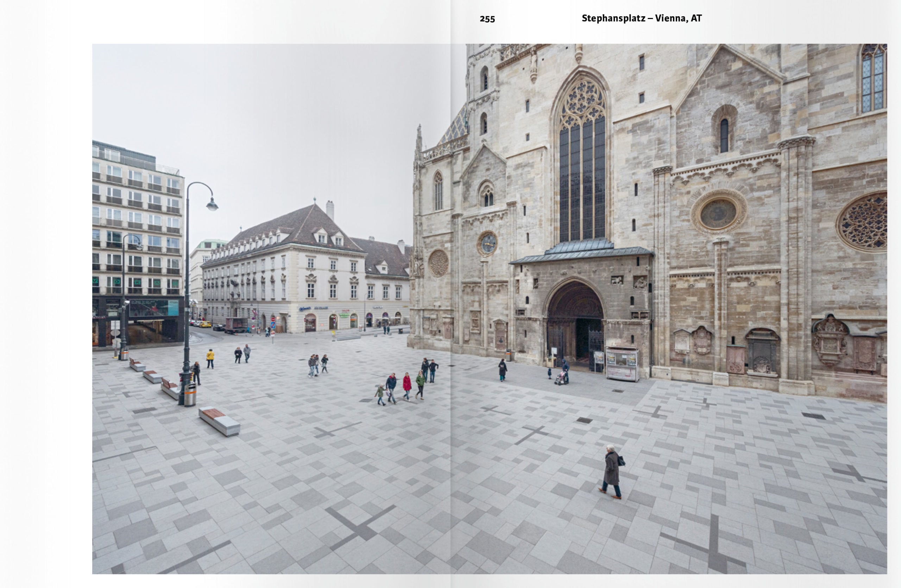The height and width of the screenshot is (588, 901).
Task: Click the person in the yellow jacket
Action: point(210,357)
